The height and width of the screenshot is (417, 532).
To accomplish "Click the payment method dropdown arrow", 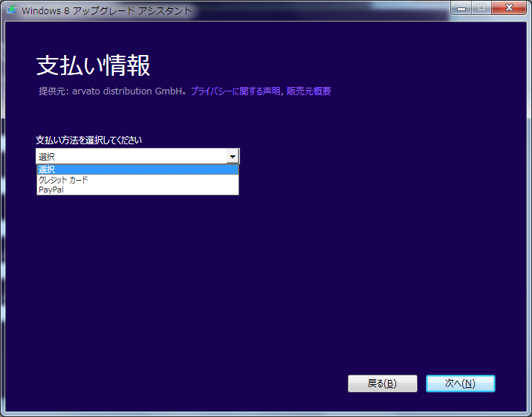I will click(233, 156).
